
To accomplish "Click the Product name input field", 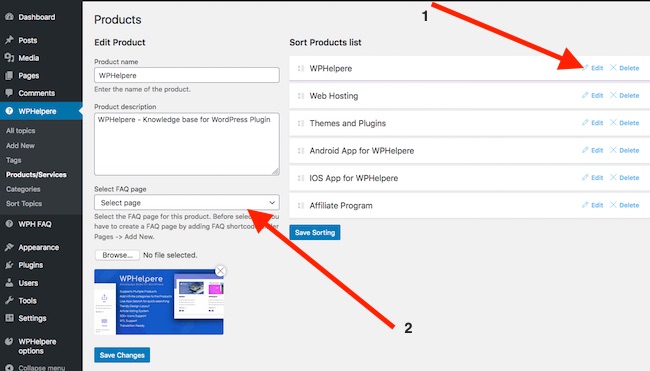I will click(x=187, y=75).
